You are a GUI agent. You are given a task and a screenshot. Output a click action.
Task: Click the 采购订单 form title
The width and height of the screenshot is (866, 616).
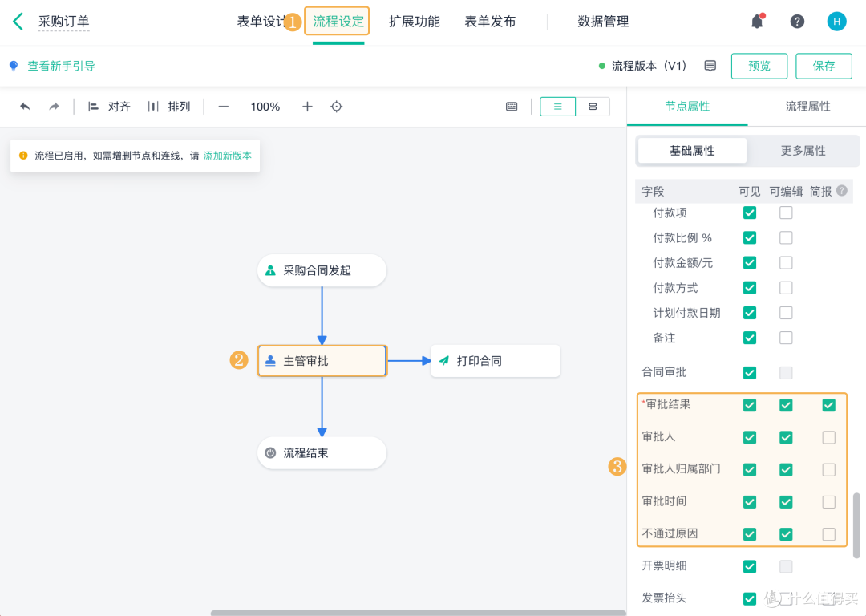63,22
